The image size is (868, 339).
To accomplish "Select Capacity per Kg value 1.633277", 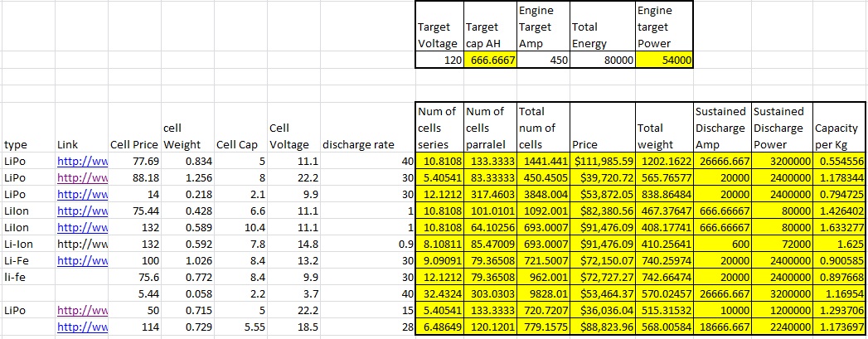I will 840,227.
